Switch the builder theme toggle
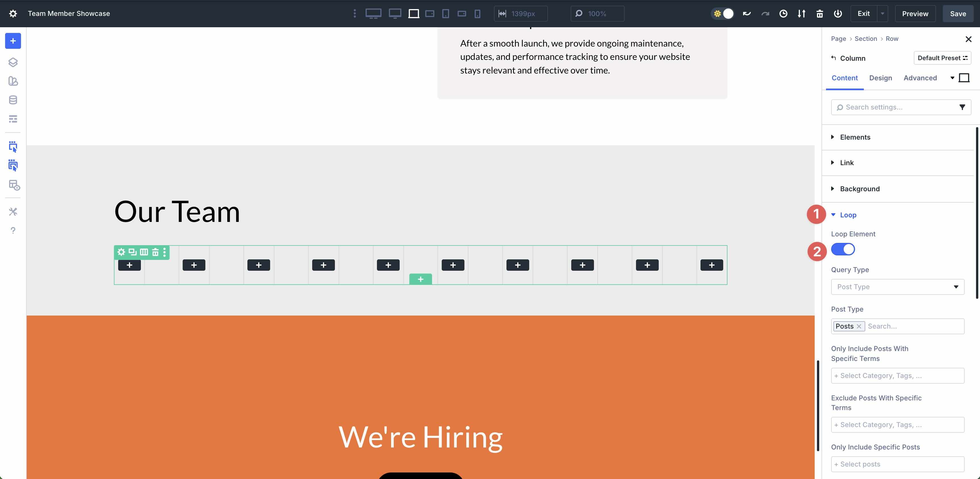 (722, 13)
